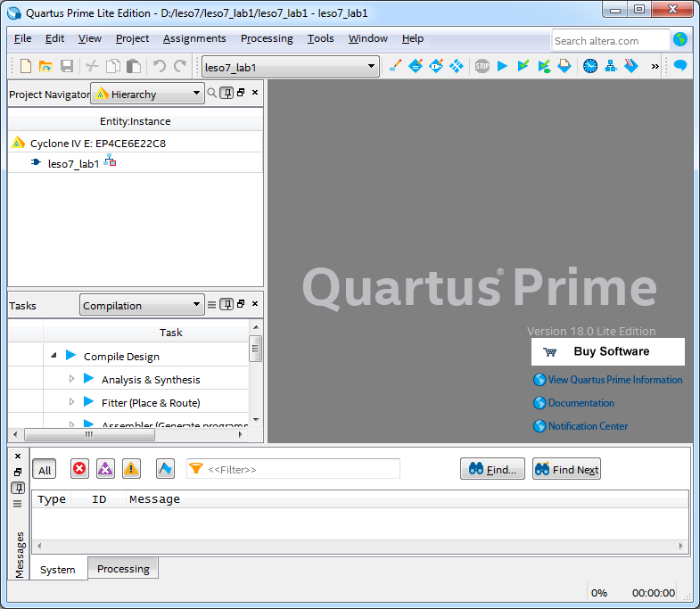Show more toolbar items via double chevron
This screenshot has width=700, height=609.
click(655, 67)
